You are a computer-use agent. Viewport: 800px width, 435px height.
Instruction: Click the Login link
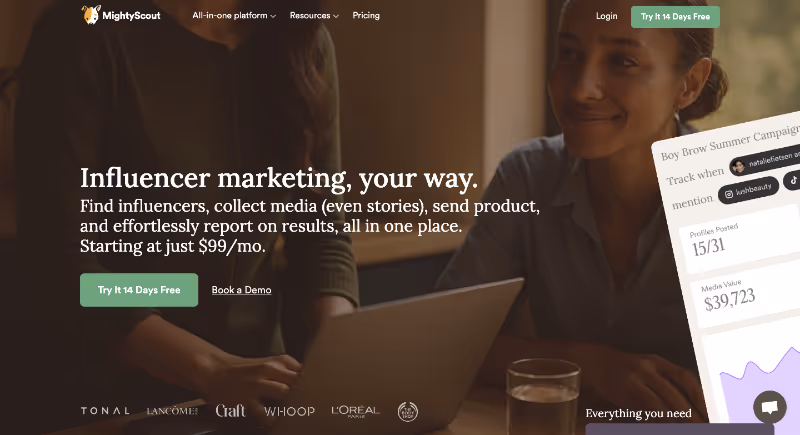[x=607, y=16]
